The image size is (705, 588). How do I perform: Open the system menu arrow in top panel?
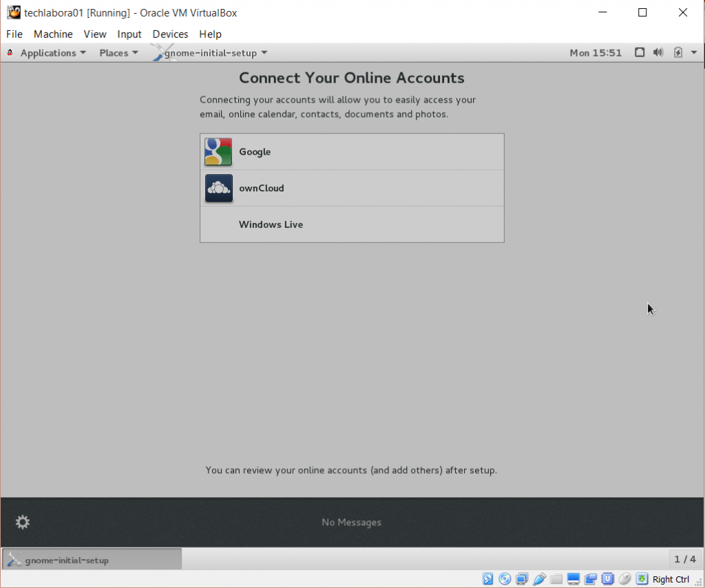[693, 52]
